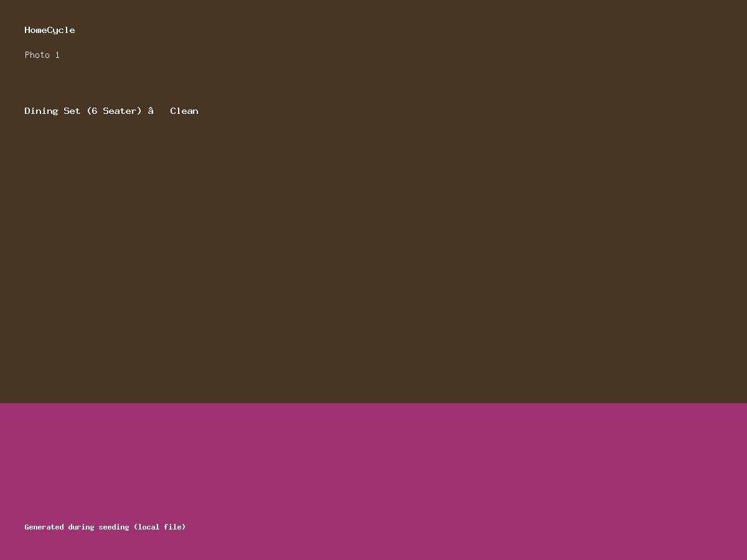Image resolution: width=747 pixels, height=560 pixels.
Task: Select the number 1 after Photo
Action: click(57, 55)
